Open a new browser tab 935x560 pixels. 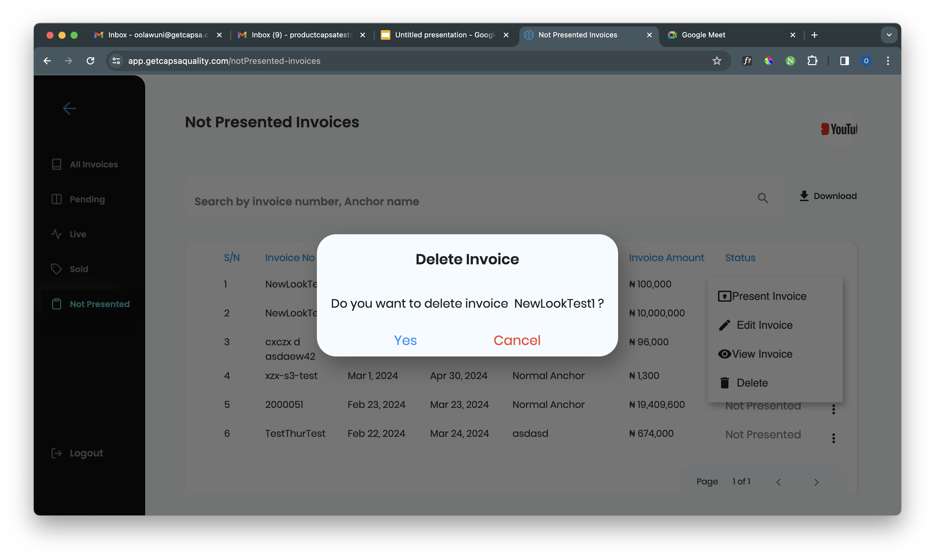pyautogui.click(x=815, y=35)
